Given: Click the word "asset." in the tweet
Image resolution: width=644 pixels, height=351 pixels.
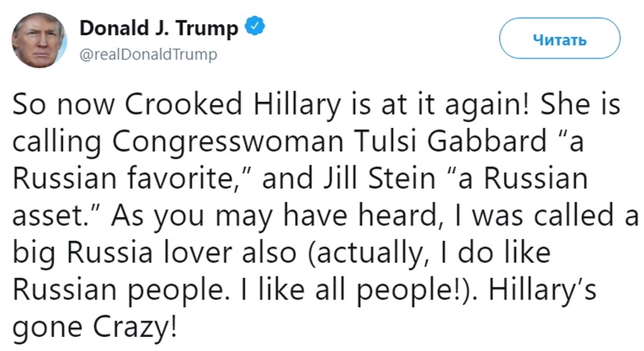Looking at the screenshot, I should (47, 218).
